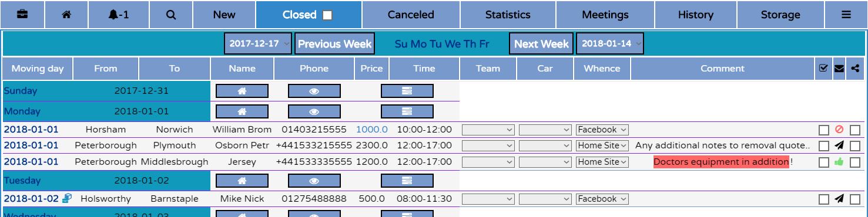This screenshot has height=217, width=868.
Task: Click the paper plane icon for Osborn Petr
Action: pos(839,145)
